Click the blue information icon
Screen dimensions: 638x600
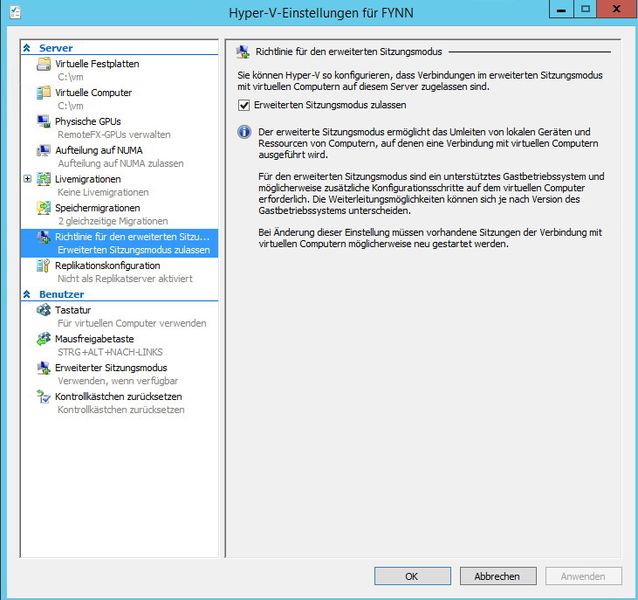[244, 132]
